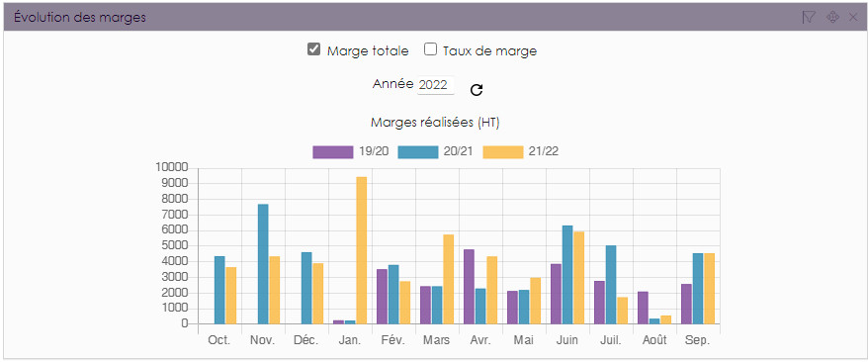Image resolution: width=868 pixels, height=362 pixels.
Task: Click the Évolution des marges header title
Action: (80, 17)
